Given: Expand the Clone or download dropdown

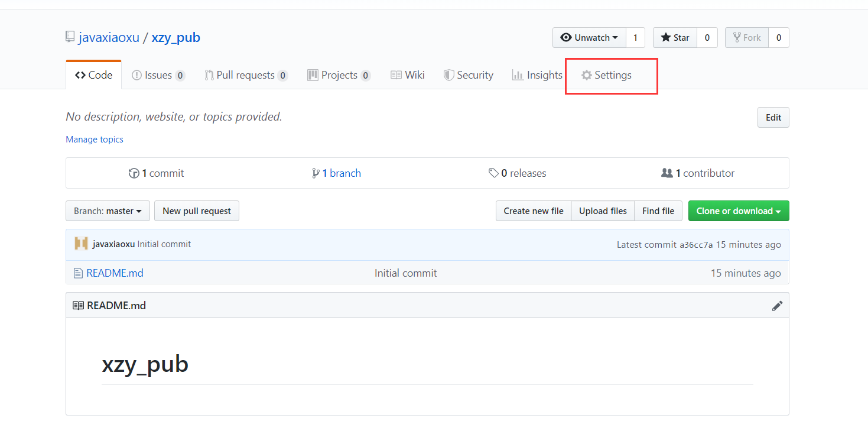Looking at the screenshot, I should tap(739, 211).
